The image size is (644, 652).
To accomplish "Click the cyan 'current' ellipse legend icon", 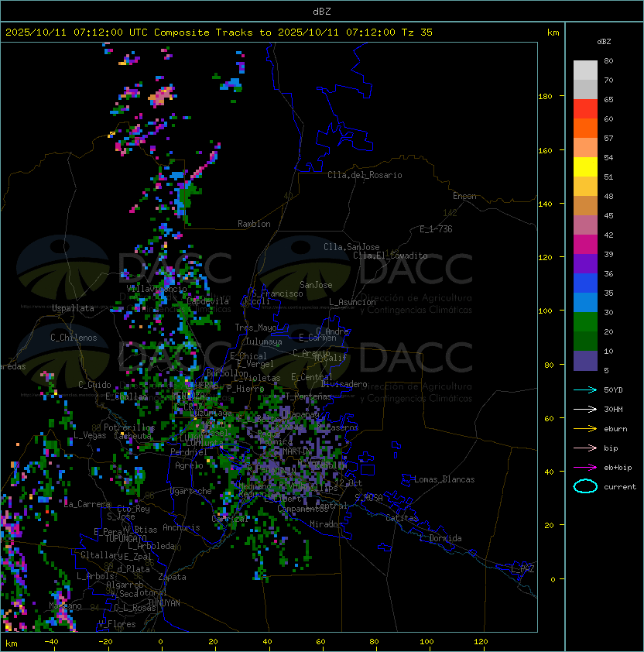I will point(585,486).
